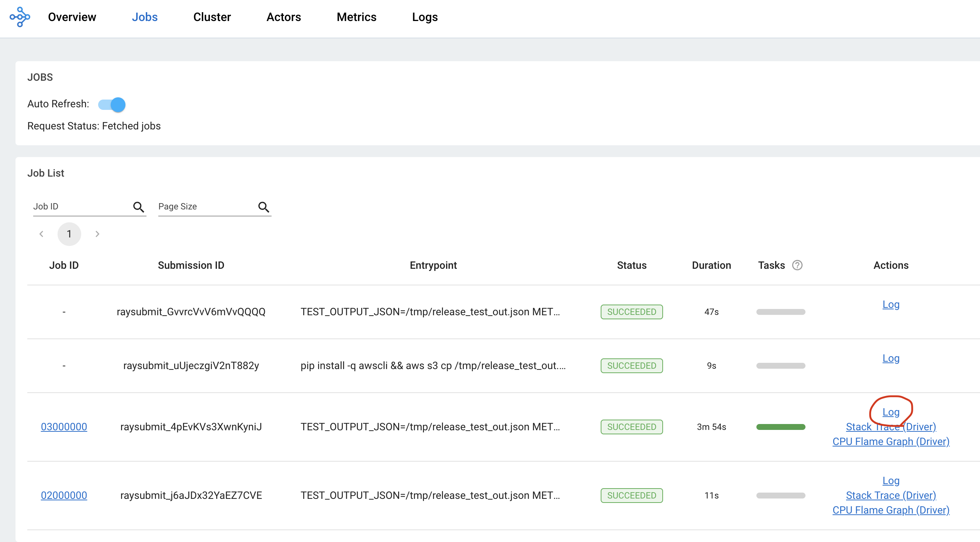Click green tasks progress bar for job 03000000
This screenshot has width=980, height=542.
point(780,427)
